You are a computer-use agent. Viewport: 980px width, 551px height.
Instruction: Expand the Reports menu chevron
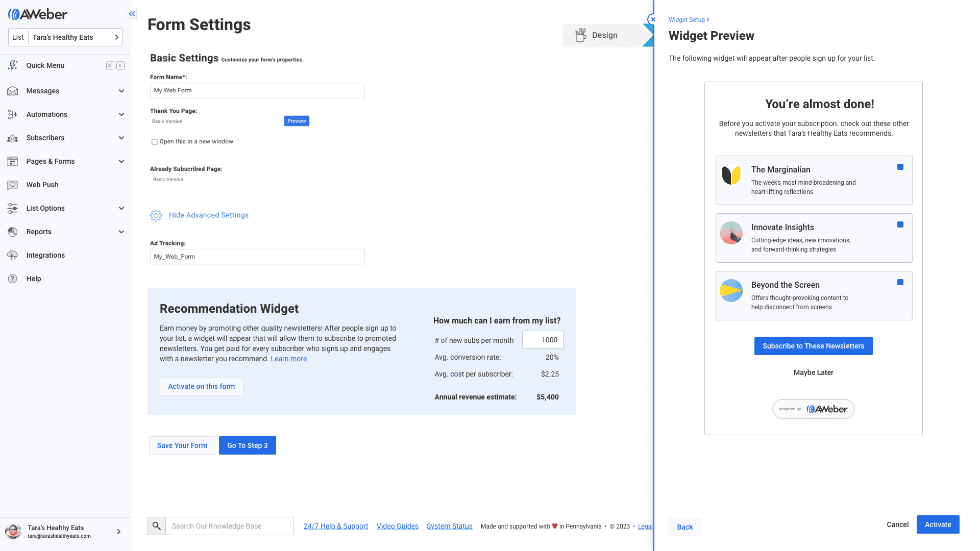point(121,232)
